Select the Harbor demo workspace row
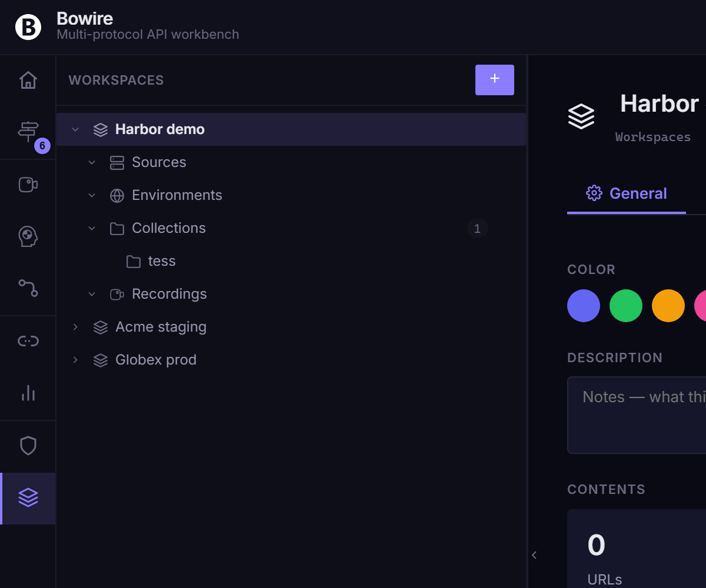 tap(291, 129)
